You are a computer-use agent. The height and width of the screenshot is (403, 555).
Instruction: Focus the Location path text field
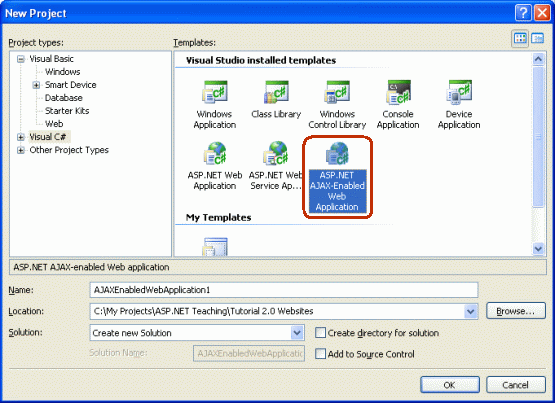point(277,311)
